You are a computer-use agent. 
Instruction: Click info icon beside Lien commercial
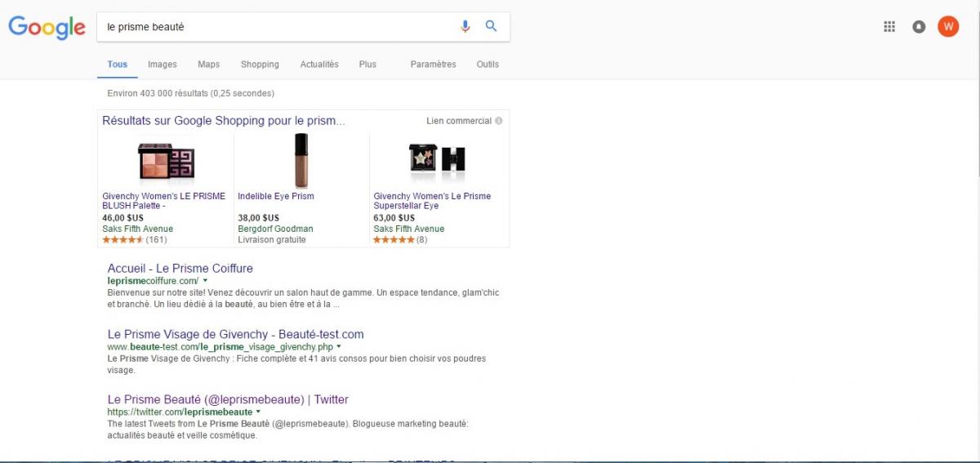click(x=499, y=121)
